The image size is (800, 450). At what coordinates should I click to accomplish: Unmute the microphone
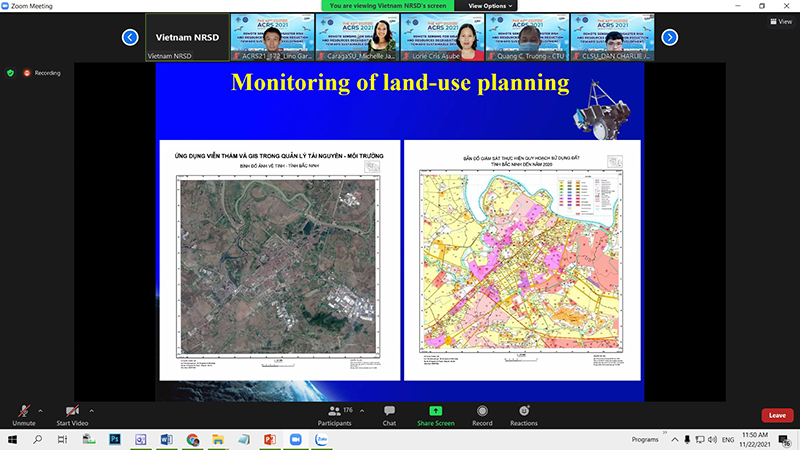pyautogui.click(x=23, y=416)
